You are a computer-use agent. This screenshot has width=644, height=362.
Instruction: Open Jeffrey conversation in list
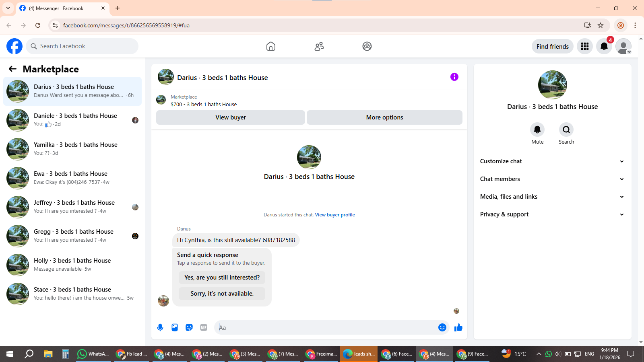click(x=72, y=207)
